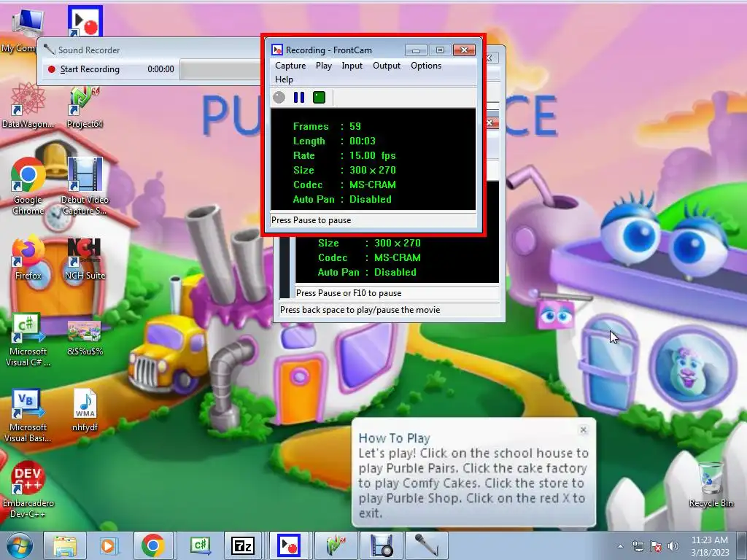Image resolution: width=747 pixels, height=560 pixels.
Task: Click the volume speaker tray icon
Action: point(673,546)
